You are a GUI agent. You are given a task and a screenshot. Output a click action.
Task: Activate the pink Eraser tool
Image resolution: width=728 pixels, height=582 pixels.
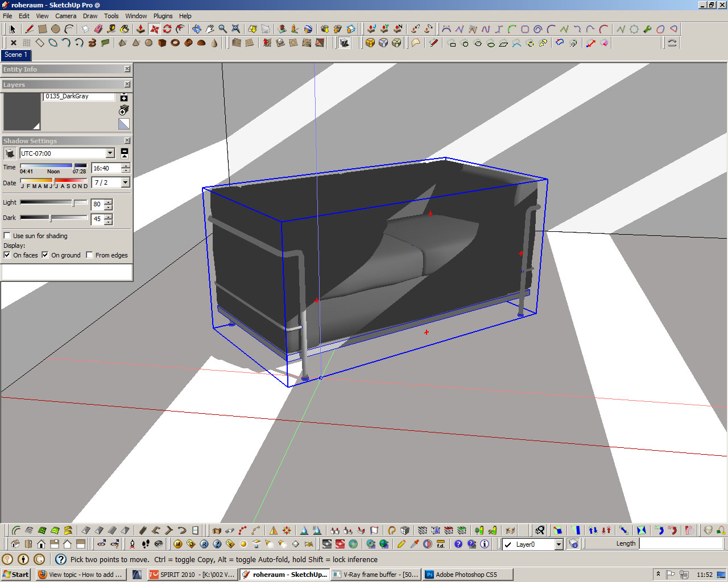(98, 29)
